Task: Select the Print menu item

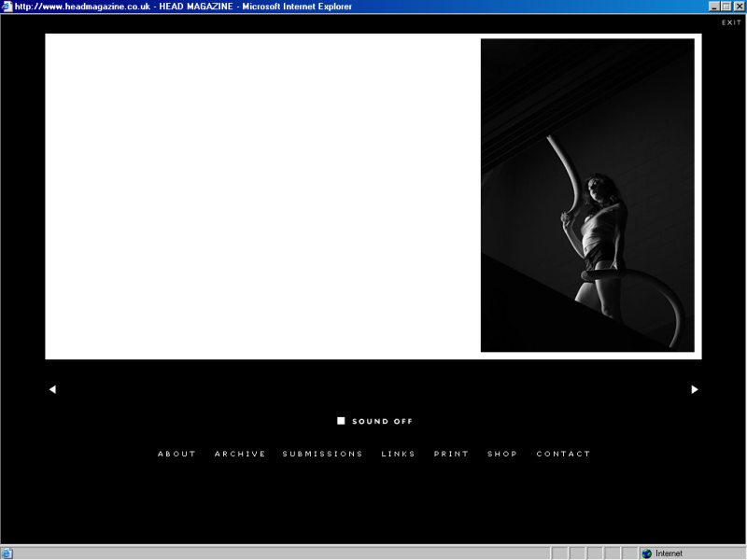Action: tap(451, 454)
